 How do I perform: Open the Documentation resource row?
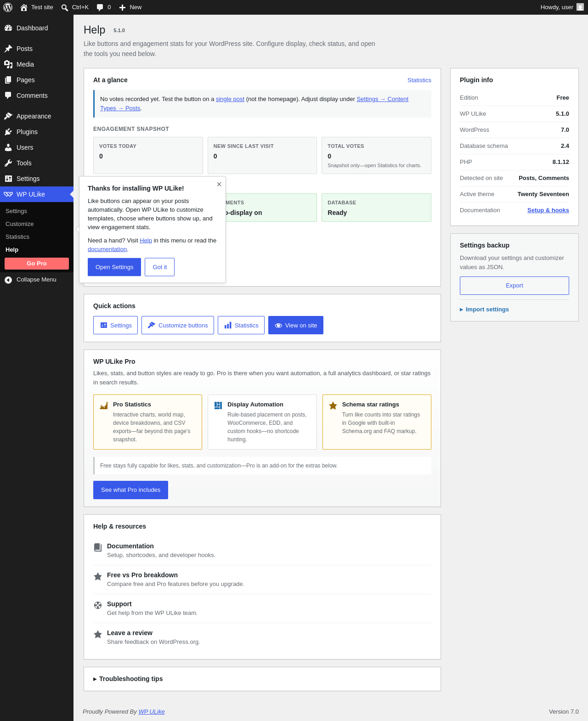pyautogui.click(x=262, y=551)
